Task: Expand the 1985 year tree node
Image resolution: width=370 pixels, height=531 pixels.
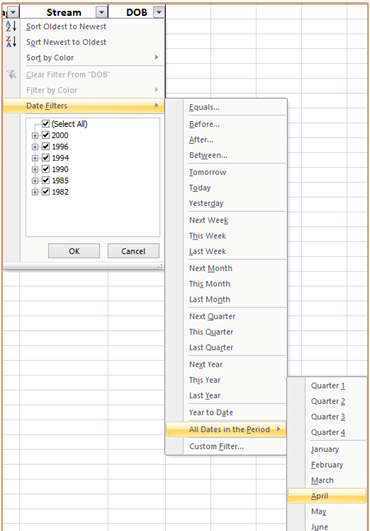Action: pos(35,180)
